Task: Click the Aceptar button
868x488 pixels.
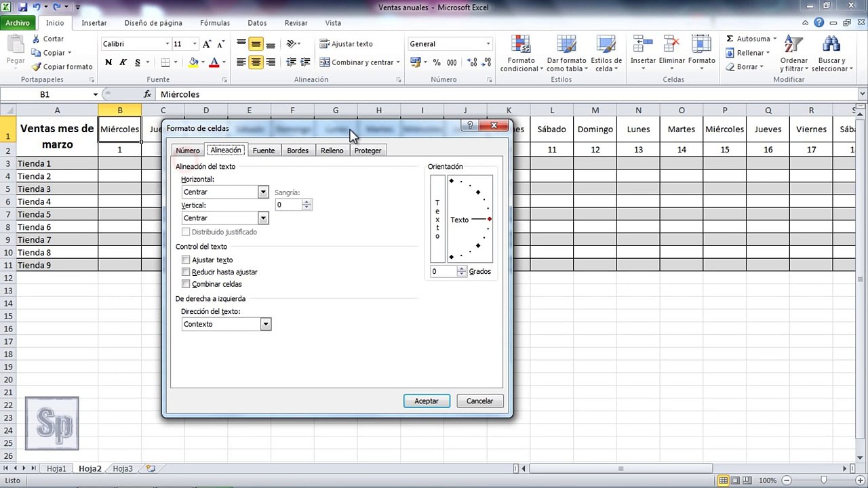Action: pyautogui.click(x=427, y=401)
